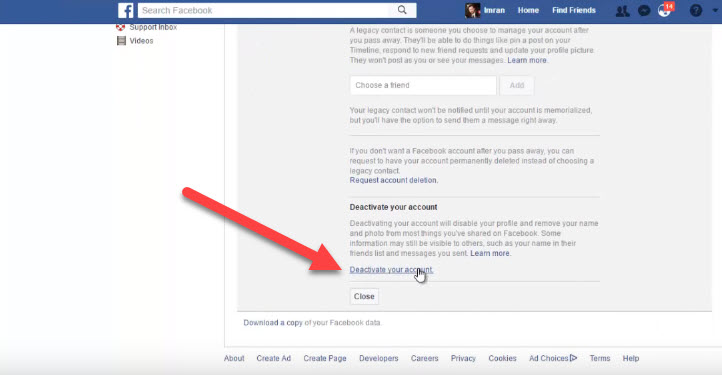
Task: Open the About footer link
Action: tap(234, 358)
